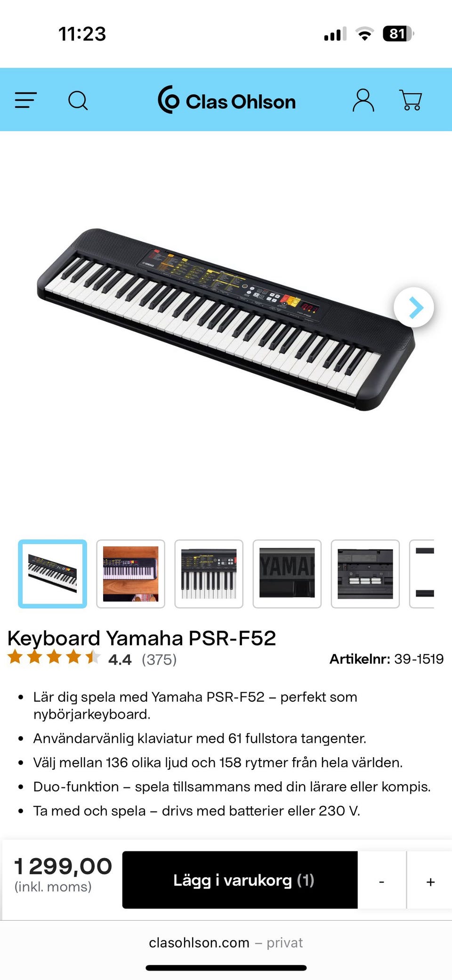
Task: Show next product image with arrow
Action: (414, 308)
